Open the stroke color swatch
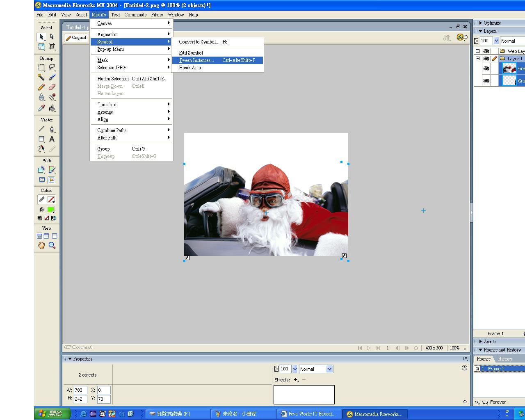This screenshot has width=525, height=420. point(51,199)
